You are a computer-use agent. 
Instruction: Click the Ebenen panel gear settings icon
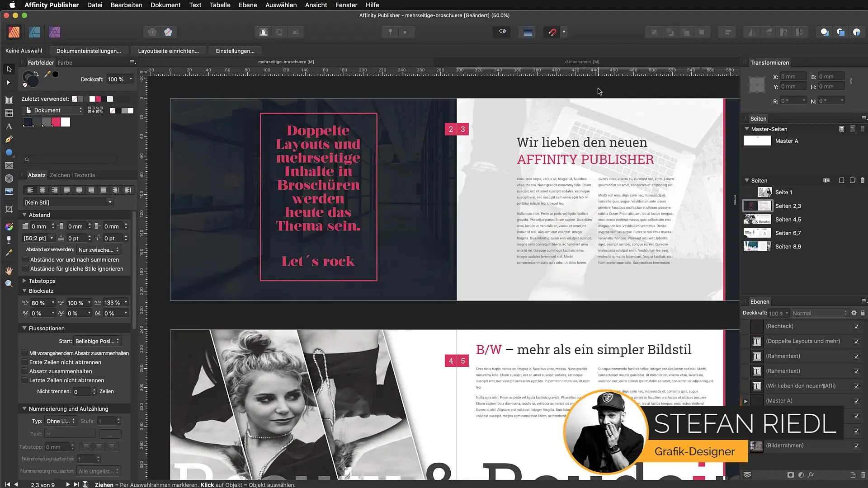[x=854, y=313]
